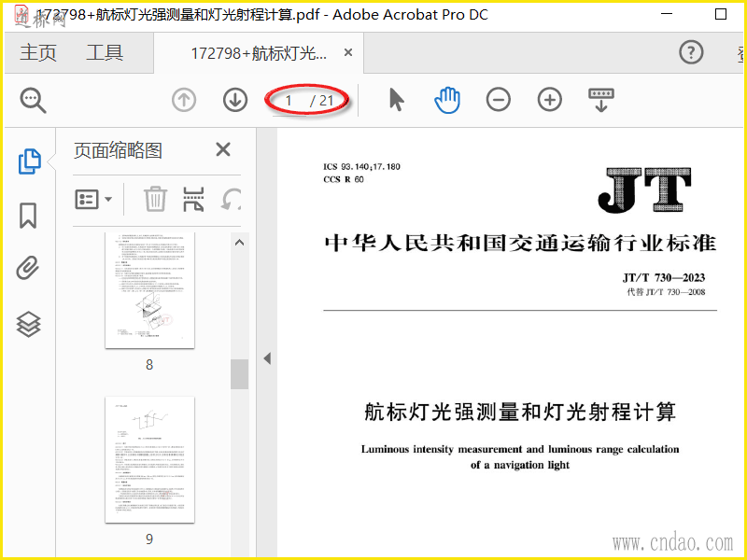This screenshot has width=747, height=560.
Task: Choose the arrow selection tool
Action: [x=396, y=100]
